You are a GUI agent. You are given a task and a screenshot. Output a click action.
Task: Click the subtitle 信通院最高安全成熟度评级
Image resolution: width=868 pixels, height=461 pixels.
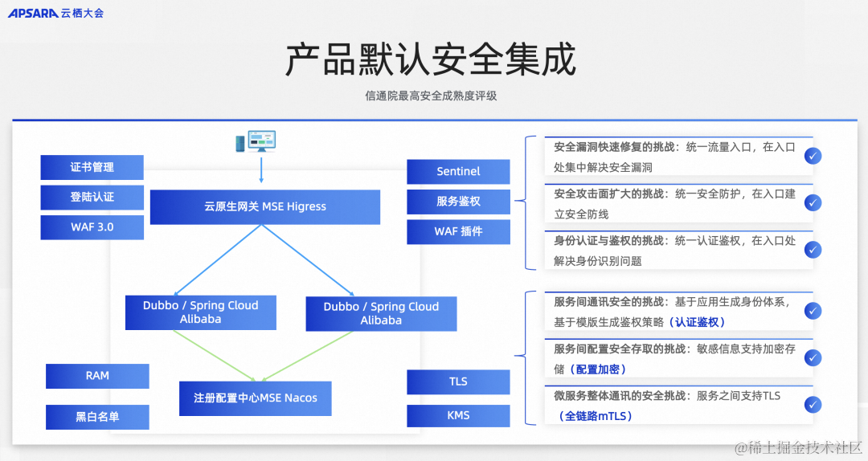(x=431, y=96)
